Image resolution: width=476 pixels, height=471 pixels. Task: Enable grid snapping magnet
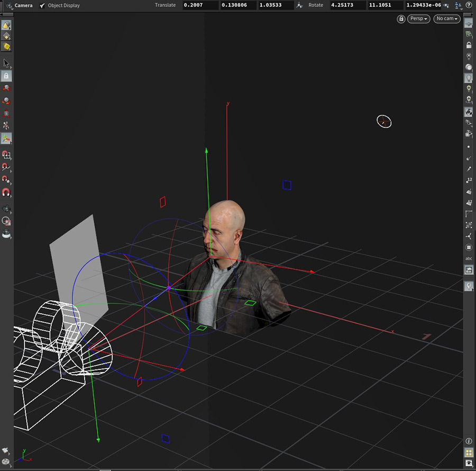click(6, 155)
